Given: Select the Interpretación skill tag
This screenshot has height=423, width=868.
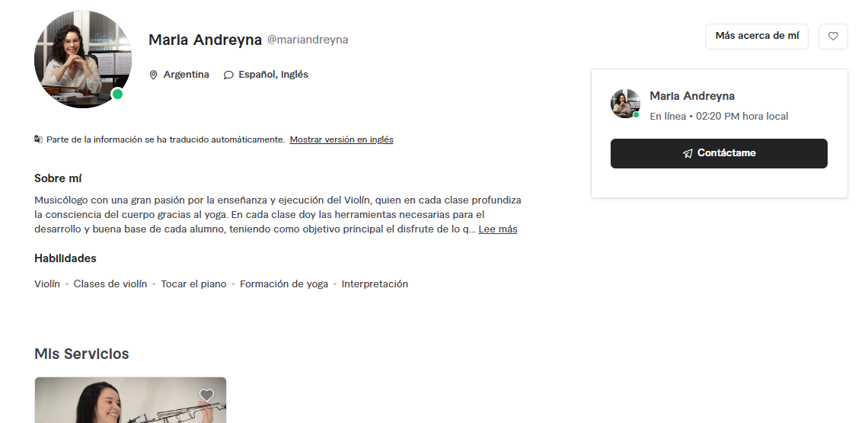Looking at the screenshot, I should coord(375,284).
